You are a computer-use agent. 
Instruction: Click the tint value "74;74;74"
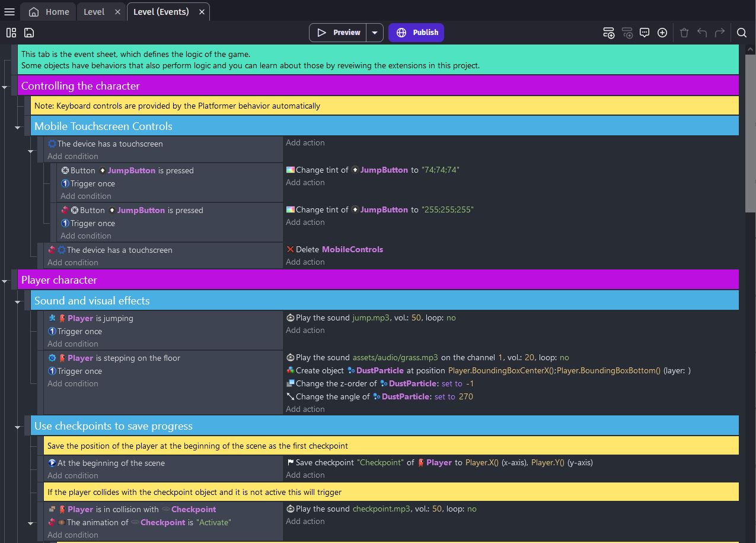(441, 170)
